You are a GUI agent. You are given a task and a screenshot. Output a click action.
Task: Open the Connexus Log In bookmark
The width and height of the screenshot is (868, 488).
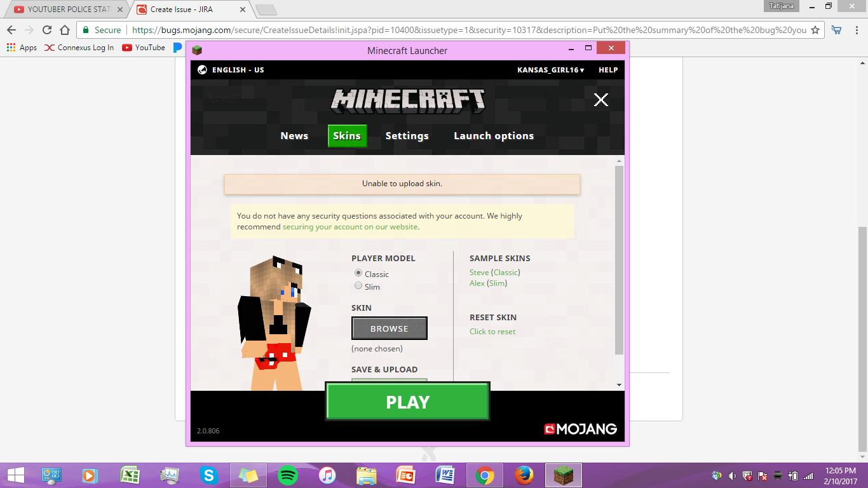79,48
